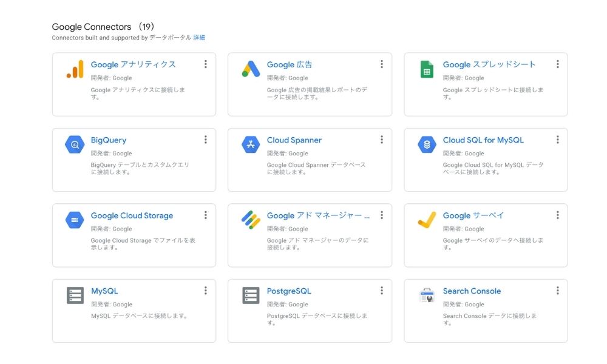Click the BigQuery hexagon icon

(x=75, y=144)
